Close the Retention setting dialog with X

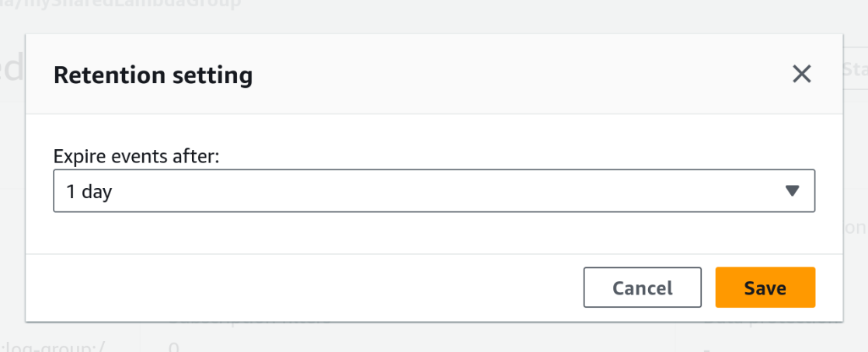click(801, 75)
